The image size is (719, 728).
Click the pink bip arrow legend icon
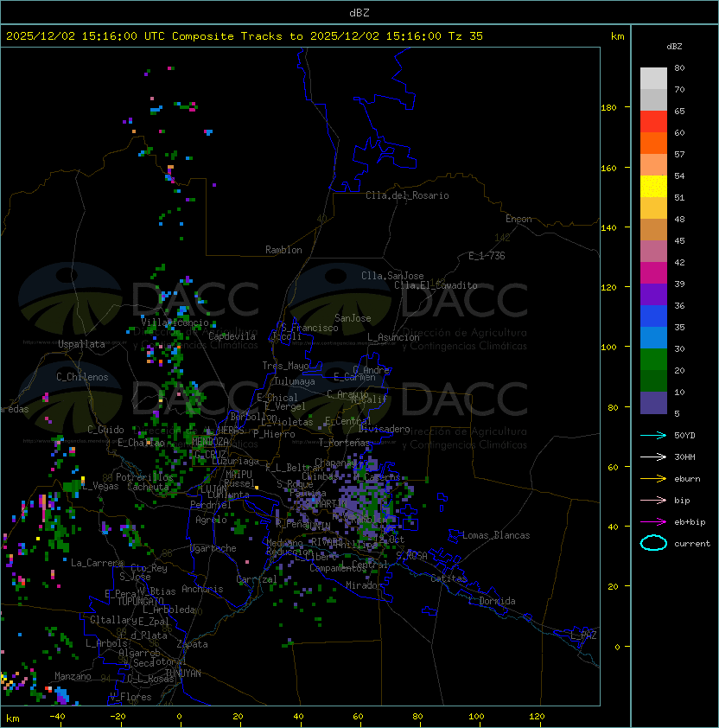(653, 500)
